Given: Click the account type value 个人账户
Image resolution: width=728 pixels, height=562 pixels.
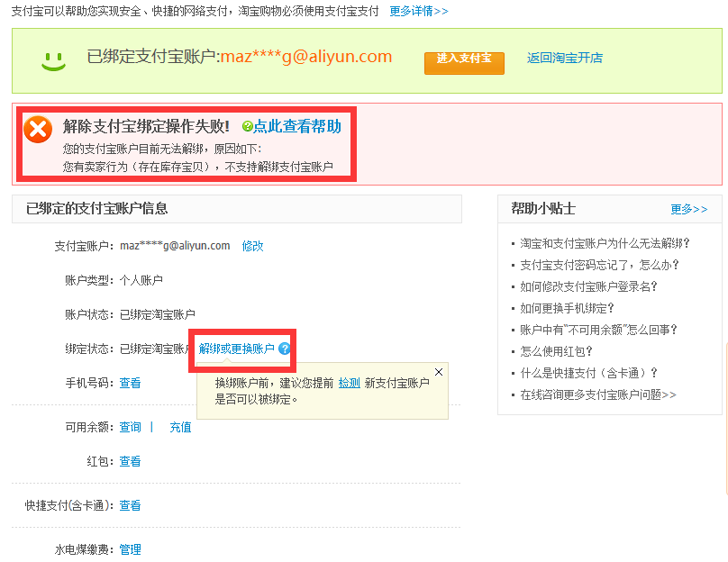Looking at the screenshot, I should pyautogui.click(x=141, y=280).
